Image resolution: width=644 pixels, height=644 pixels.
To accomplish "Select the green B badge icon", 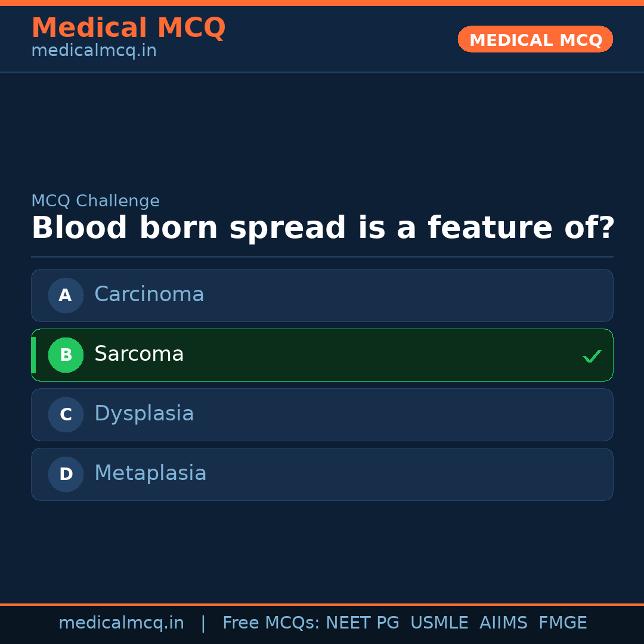I will (66, 355).
